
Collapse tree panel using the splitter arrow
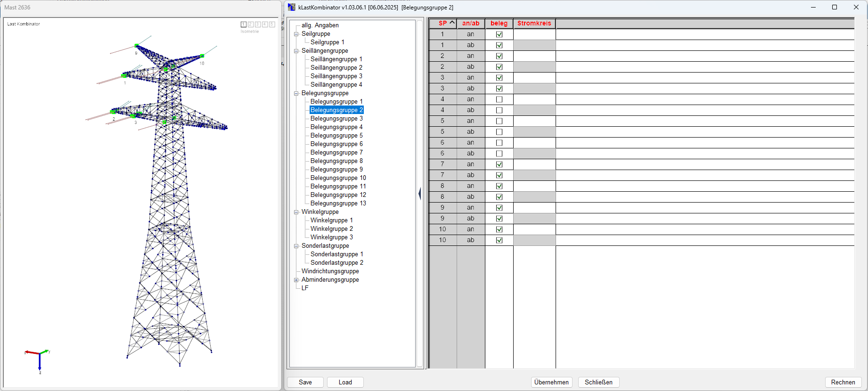coord(419,194)
